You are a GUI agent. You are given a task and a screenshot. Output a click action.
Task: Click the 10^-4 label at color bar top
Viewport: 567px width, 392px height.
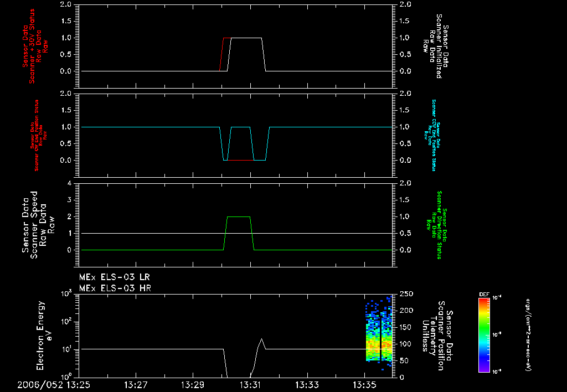[x=497, y=298]
